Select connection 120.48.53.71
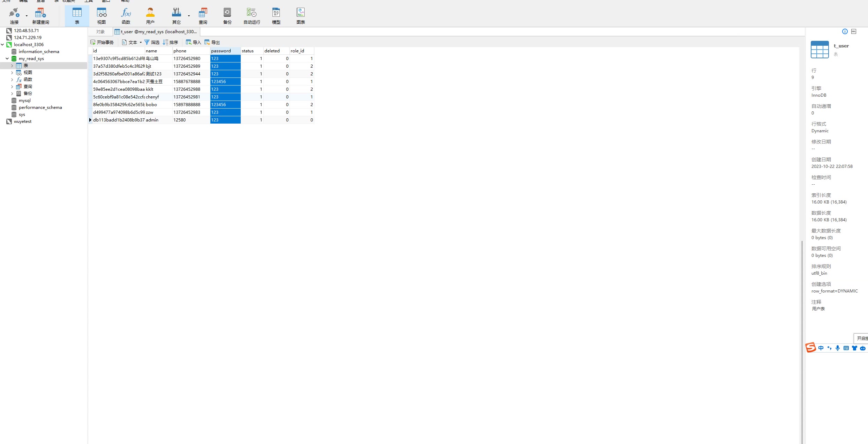868x444 pixels. tap(27, 31)
